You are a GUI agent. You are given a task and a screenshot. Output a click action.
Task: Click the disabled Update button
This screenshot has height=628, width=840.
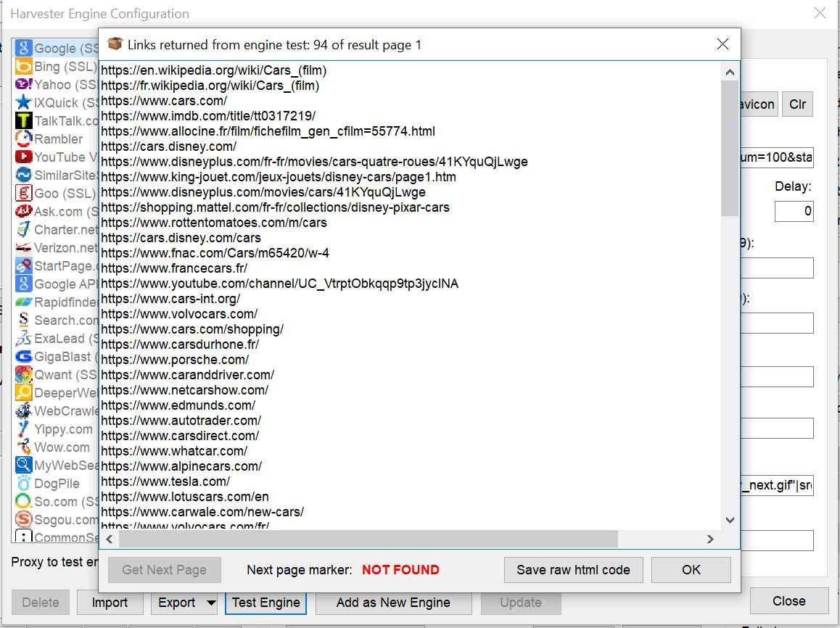coord(521,603)
